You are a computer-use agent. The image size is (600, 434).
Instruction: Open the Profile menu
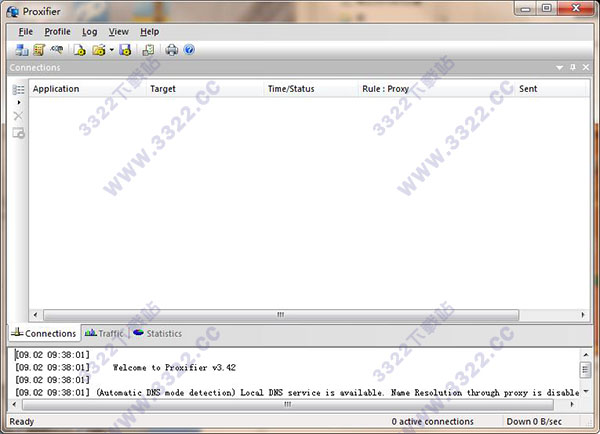click(57, 32)
